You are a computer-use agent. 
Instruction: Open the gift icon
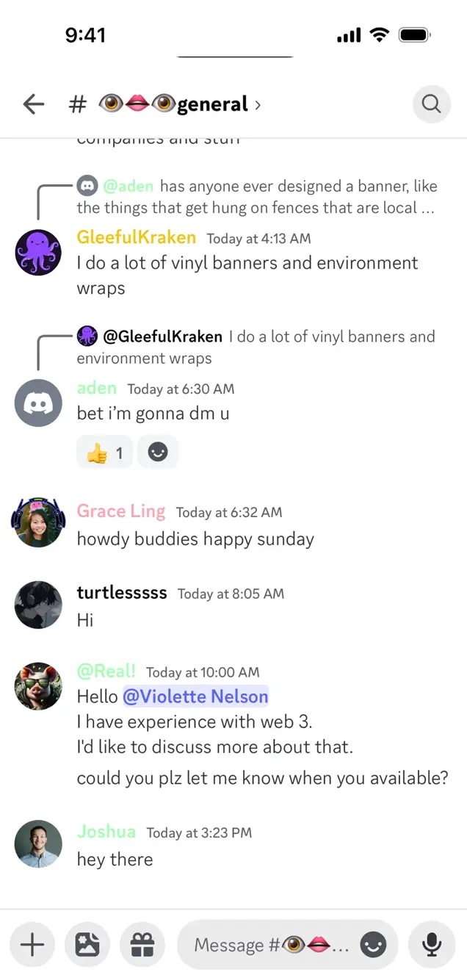click(x=142, y=945)
